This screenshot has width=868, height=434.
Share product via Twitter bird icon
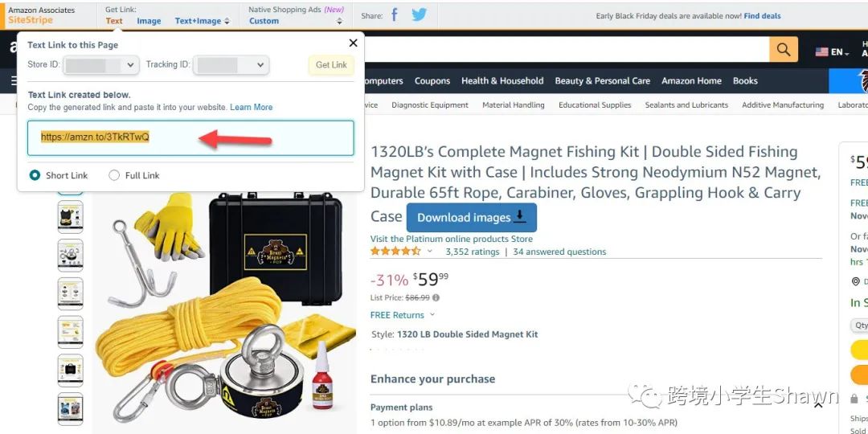pos(419,15)
